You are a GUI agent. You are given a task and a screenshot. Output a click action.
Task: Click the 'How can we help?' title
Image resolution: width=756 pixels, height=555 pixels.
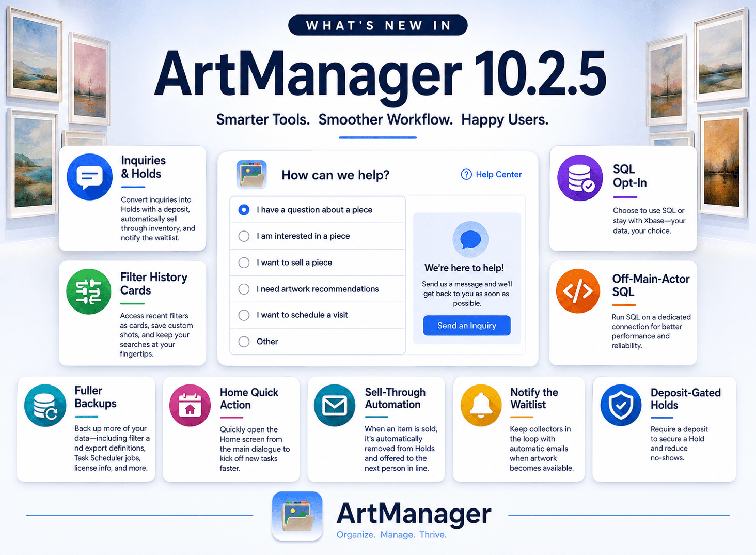[336, 175]
